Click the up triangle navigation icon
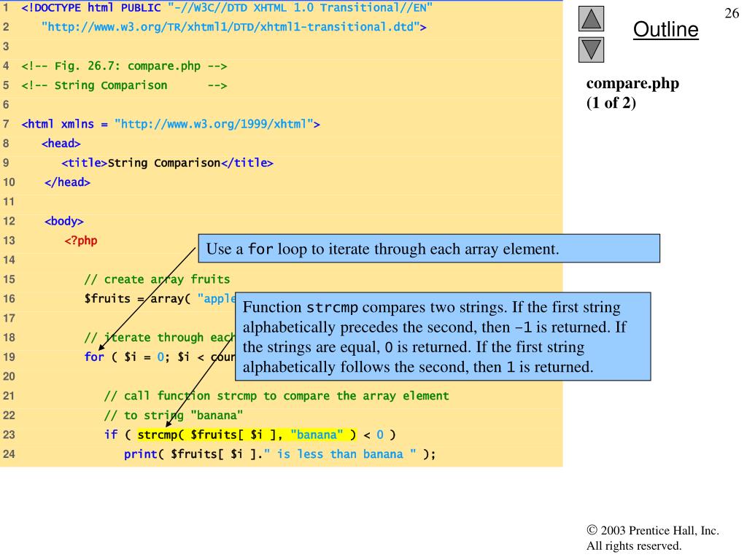The height and width of the screenshot is (560, 747). click(x=591, y=17)
